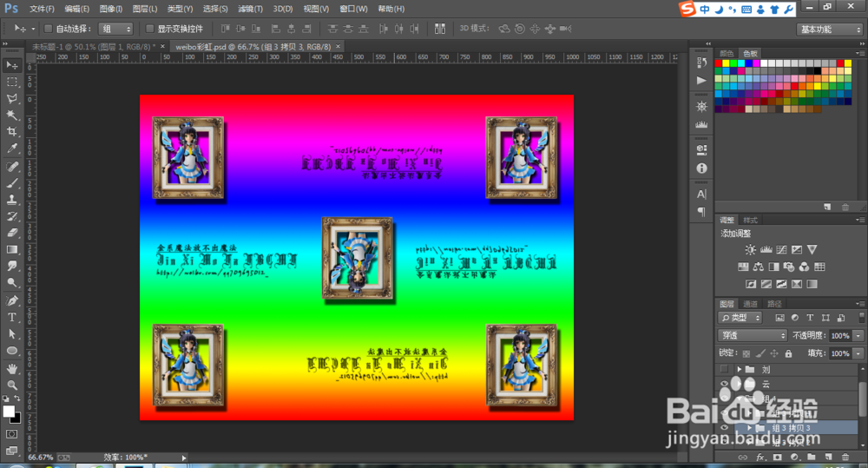Open the 图像(I) menu
The height and width of the screenshot is (468, 868).
[111, 9]
